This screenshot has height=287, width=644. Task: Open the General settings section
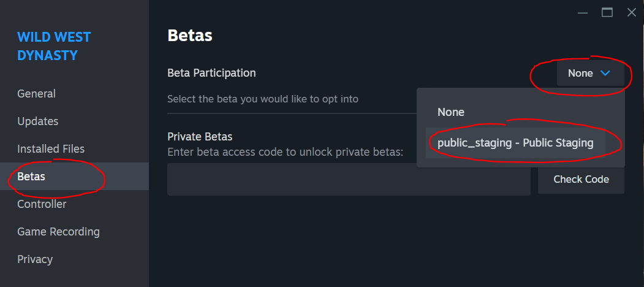click(36, 94)
